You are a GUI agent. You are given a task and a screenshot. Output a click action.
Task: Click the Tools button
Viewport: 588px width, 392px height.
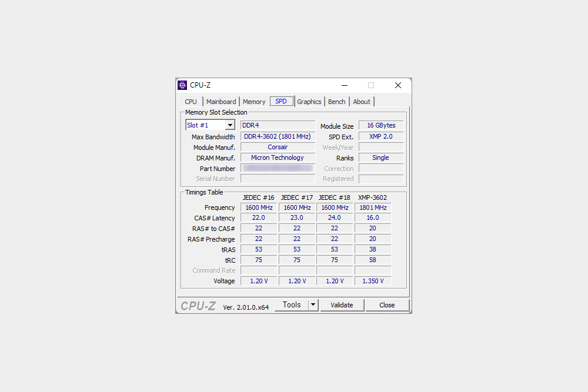pyautogui.click(x=292, y=305)
